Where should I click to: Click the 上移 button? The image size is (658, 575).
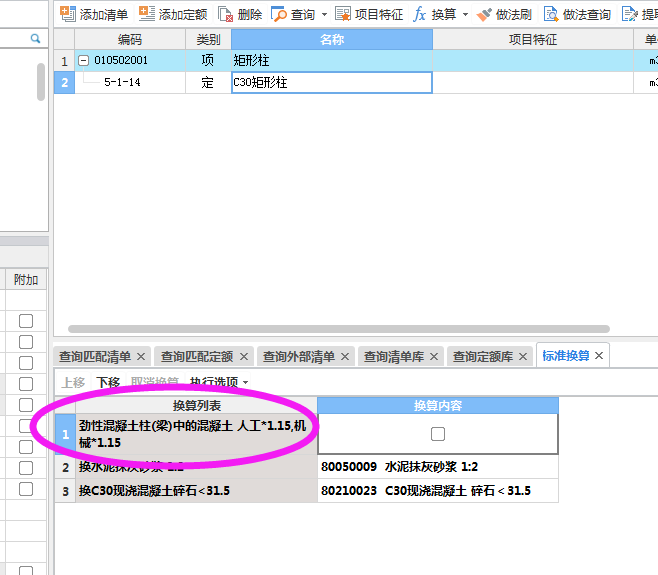pos(73,382)
